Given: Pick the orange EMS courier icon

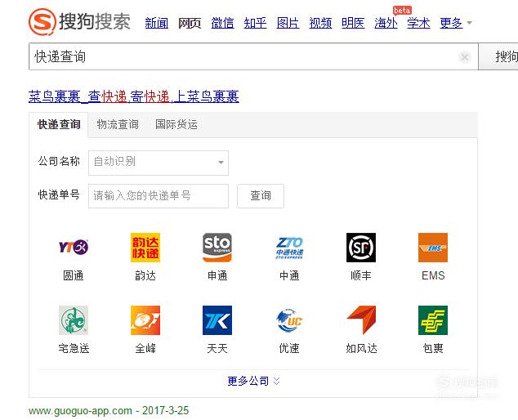Looking at the screenshot, I should point(433,247).
